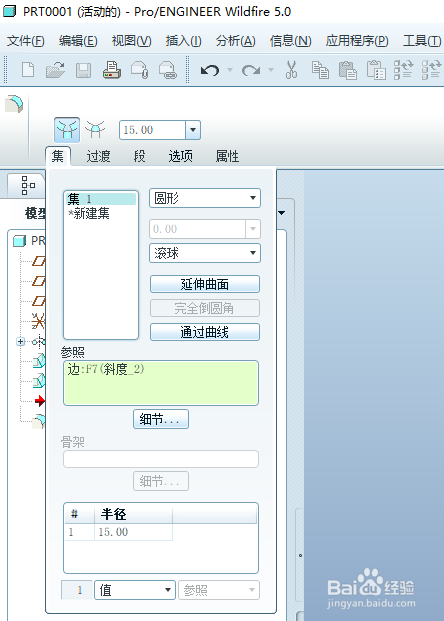Open the 工具(T) menu
Viewport: 444px width, 621px height.
[422, 41]
